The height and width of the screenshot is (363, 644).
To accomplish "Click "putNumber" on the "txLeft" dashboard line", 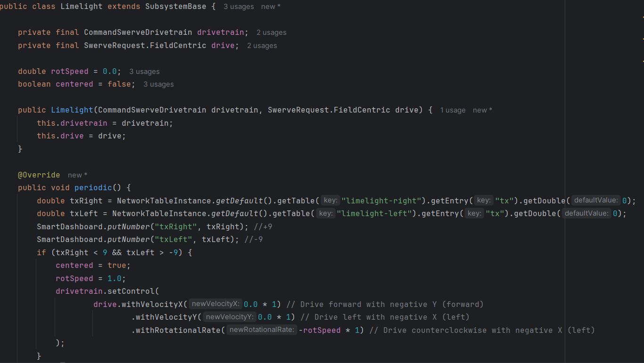I will click(x=129, y=240).
